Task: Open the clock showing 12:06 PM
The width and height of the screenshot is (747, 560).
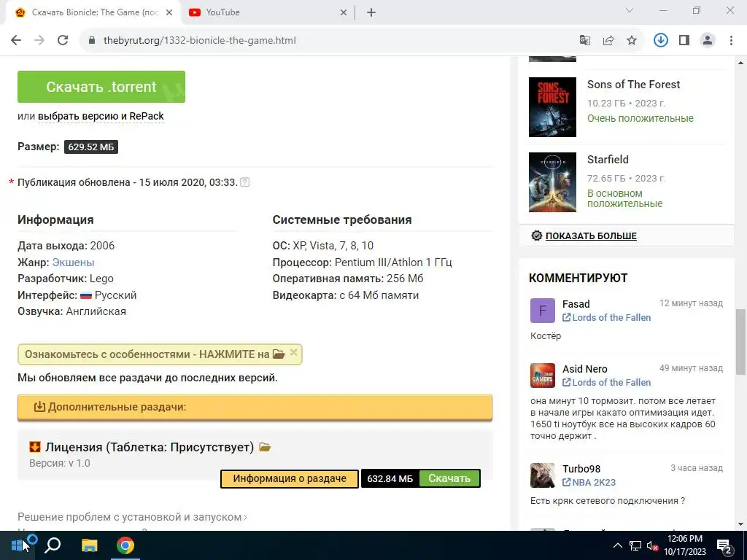Action: point(685,545)
